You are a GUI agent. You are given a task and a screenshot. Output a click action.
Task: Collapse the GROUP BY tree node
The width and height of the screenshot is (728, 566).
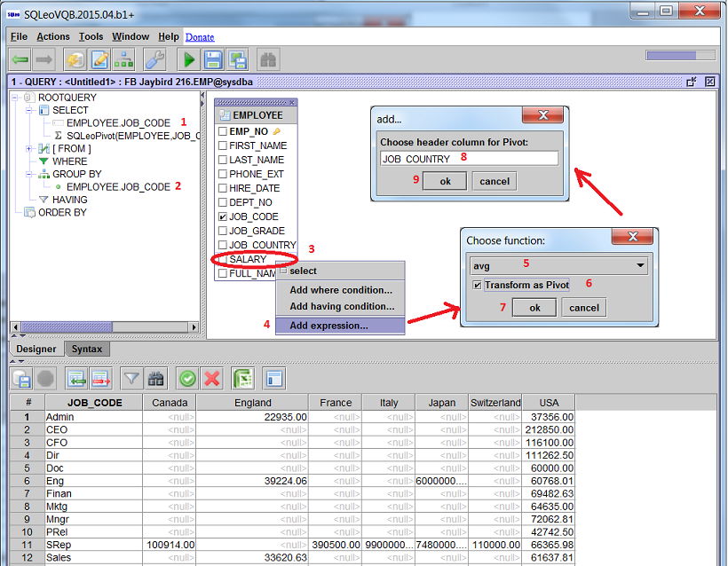coord(30,175)
